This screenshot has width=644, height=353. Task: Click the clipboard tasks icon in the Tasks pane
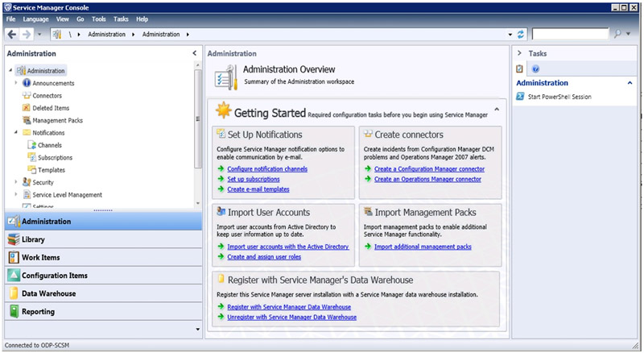tap(519, 69)
